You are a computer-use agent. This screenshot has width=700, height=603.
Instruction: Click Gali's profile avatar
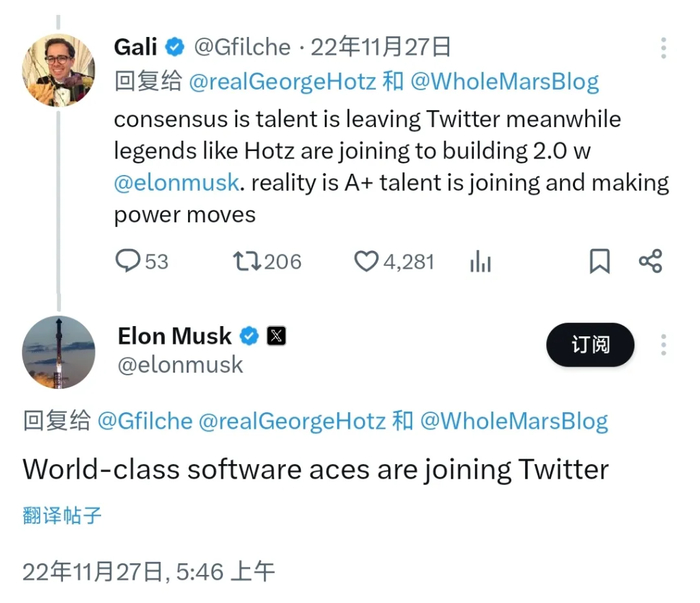click(x=58, y=70)
